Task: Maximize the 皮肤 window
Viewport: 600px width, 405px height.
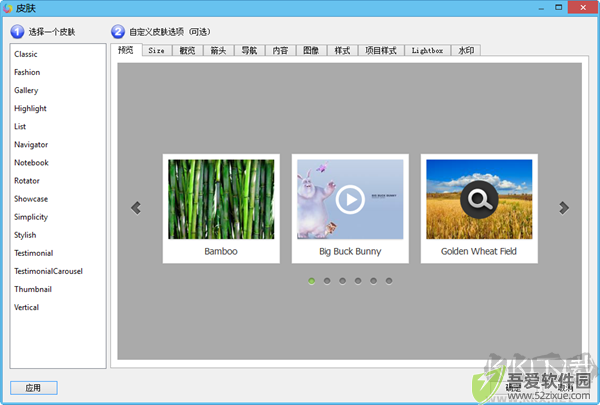Action: 559,8
